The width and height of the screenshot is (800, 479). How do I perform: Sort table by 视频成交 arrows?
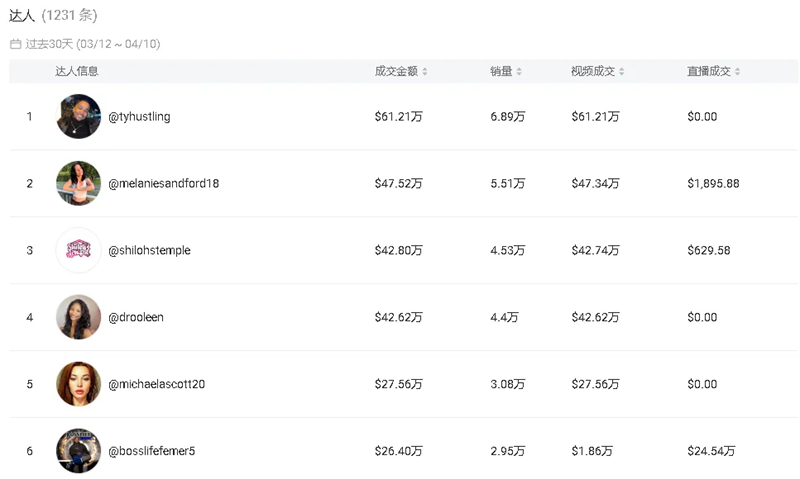point(622,72)
